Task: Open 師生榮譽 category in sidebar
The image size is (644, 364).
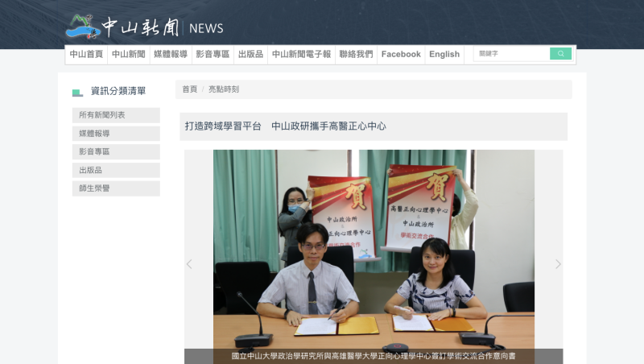Action: [116, 188]
